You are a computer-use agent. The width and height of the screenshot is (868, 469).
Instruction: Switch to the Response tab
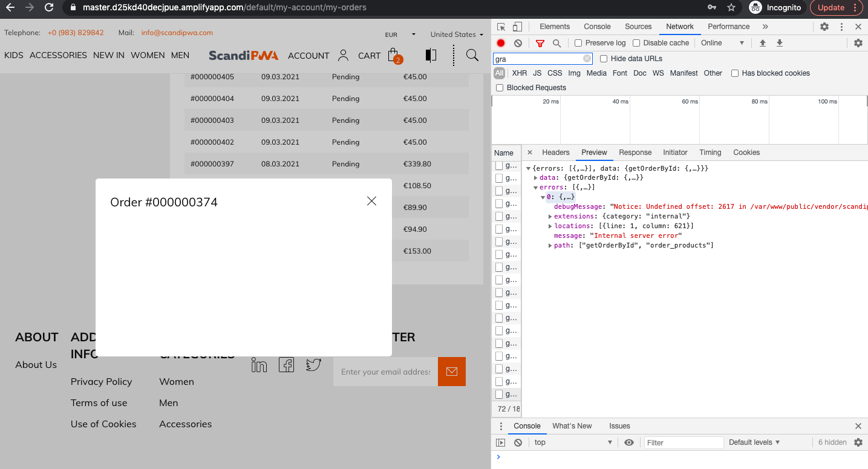pos(635,153)
